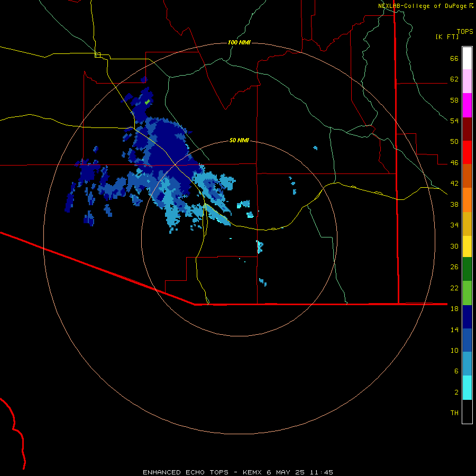Click the legend value '14'
This screenshot has width=476, height=476.
click(x=454, y=329)
